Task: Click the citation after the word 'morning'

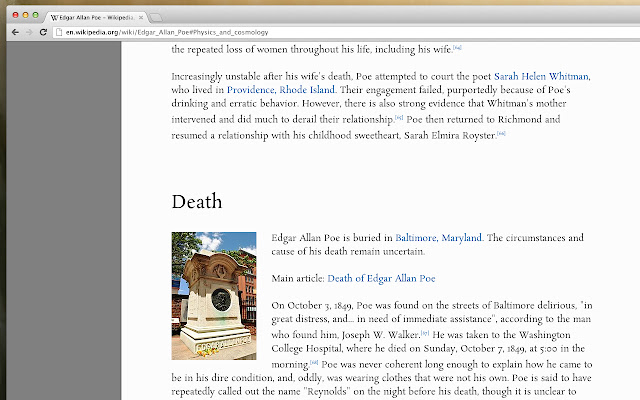Action: tap(314, 362)
